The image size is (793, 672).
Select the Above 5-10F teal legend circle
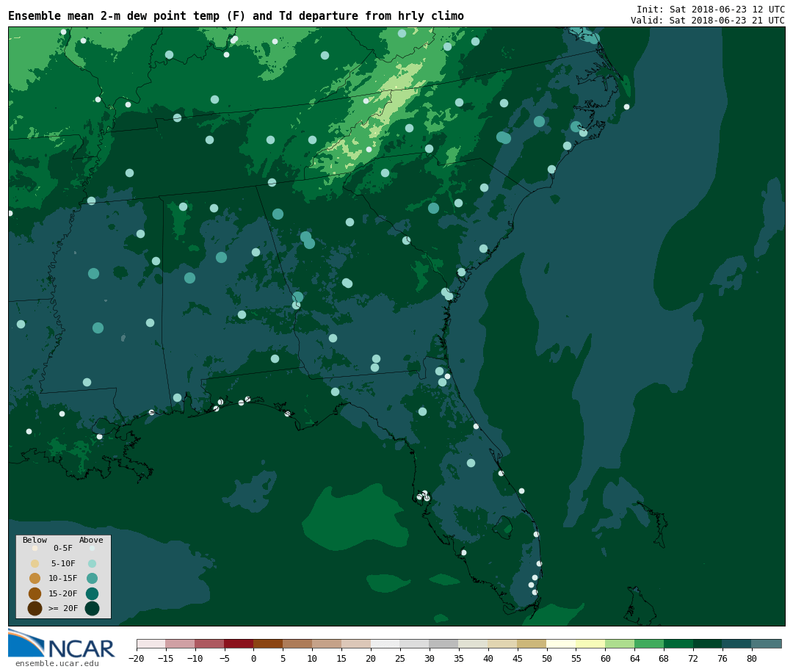point(92,563)
